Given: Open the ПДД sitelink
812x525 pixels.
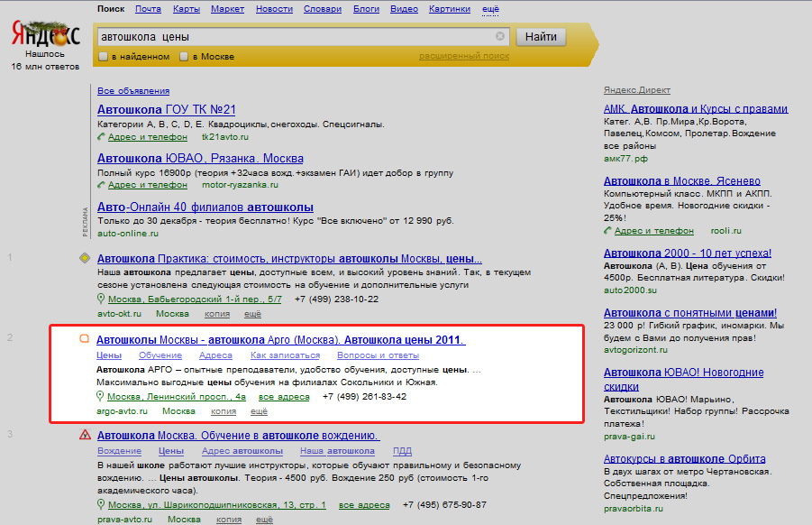Looking at the screenshot, I should click(x=402, y=451).
